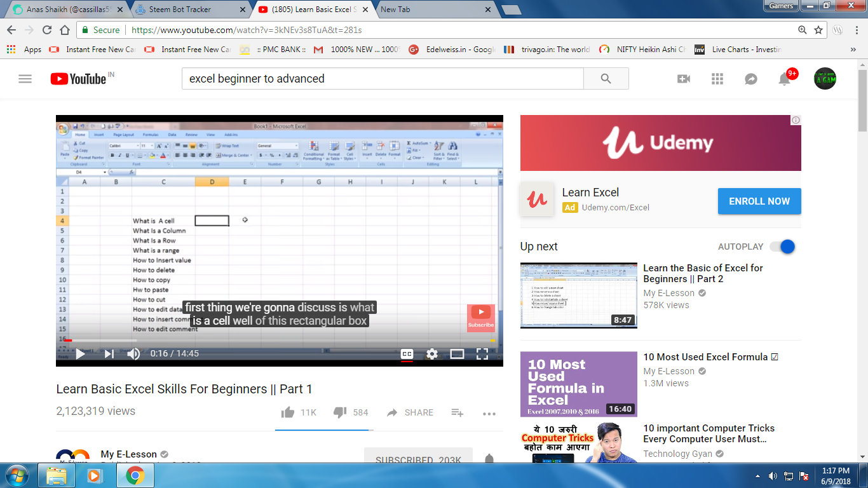This screenshot has height=488, width=868.
Task: Click the My E-Lesson channel name
Action: (129, 454)
